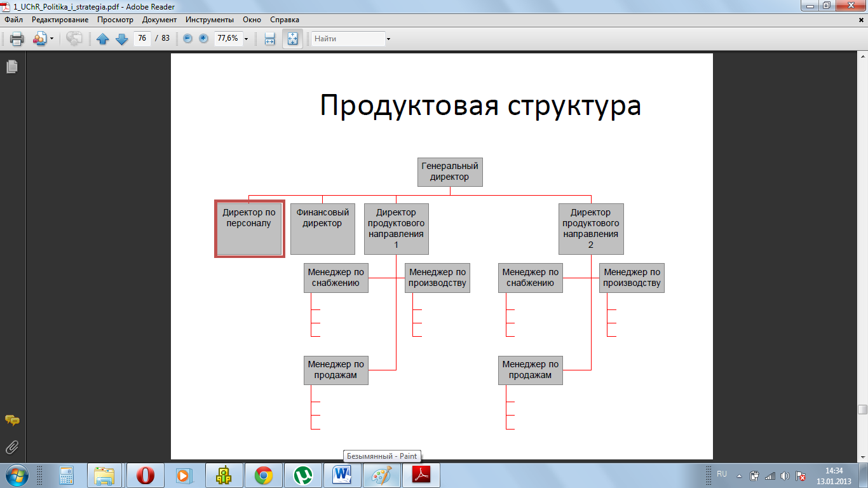Click the Найти search field

click(348, 39)
